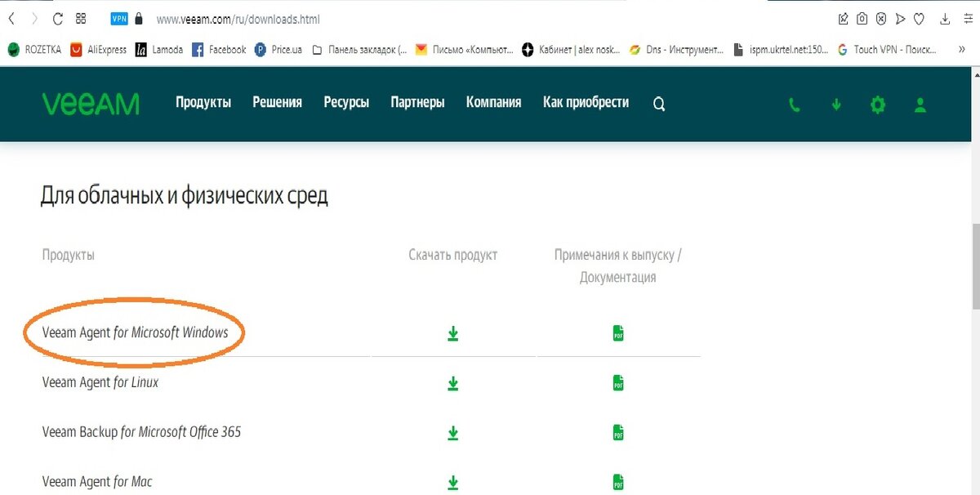Open the Продукты menu
The width and height of the screenshot is (980, 495).
click(203, 102)
